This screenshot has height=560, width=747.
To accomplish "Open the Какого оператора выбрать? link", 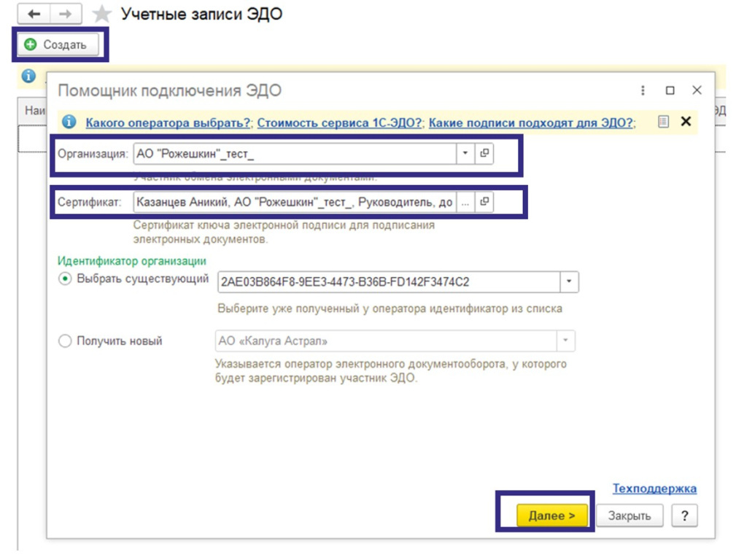I will (x=168, y=122).
